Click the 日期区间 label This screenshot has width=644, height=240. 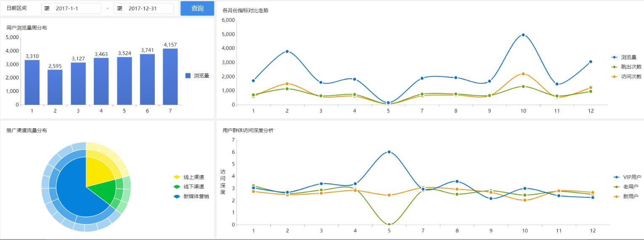tap(17, 8)
